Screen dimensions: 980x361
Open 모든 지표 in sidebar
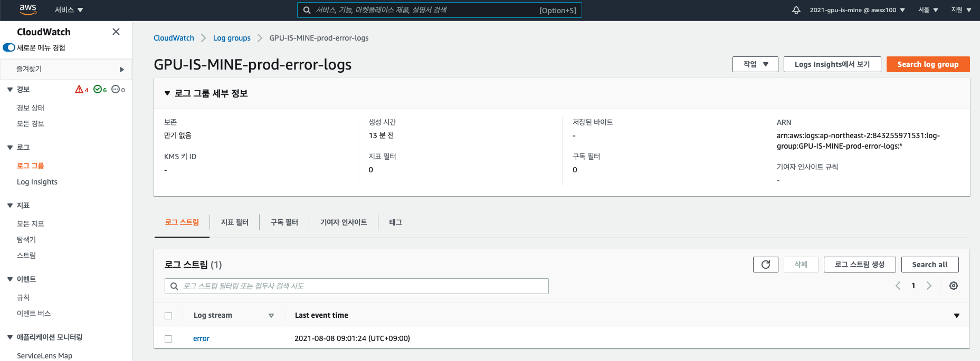tap(31, 224)
